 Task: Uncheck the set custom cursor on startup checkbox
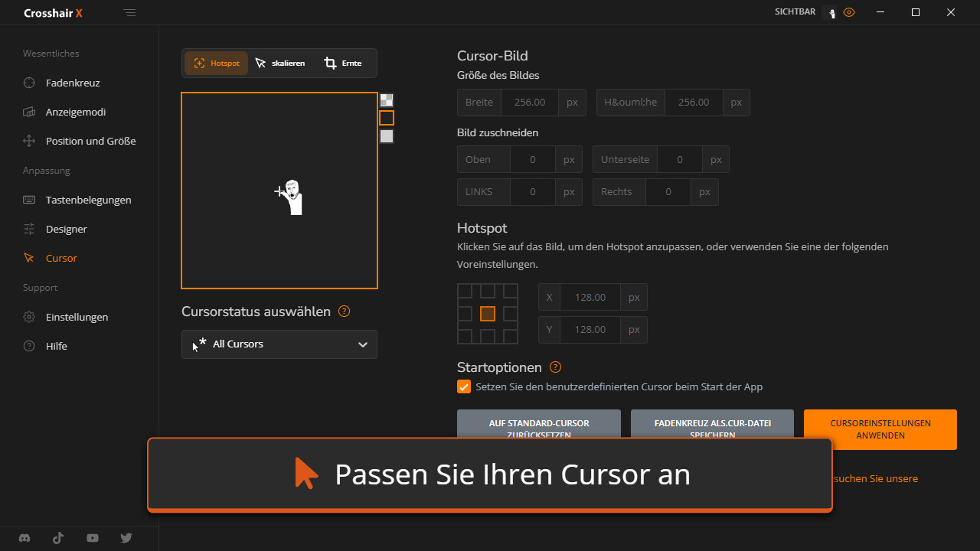(x=464, y=386)
